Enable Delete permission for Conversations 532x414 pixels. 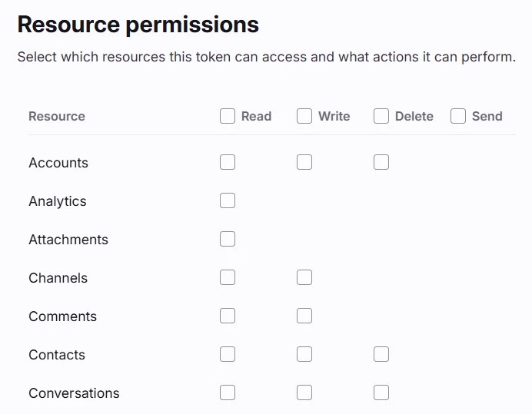pos(381,392)
